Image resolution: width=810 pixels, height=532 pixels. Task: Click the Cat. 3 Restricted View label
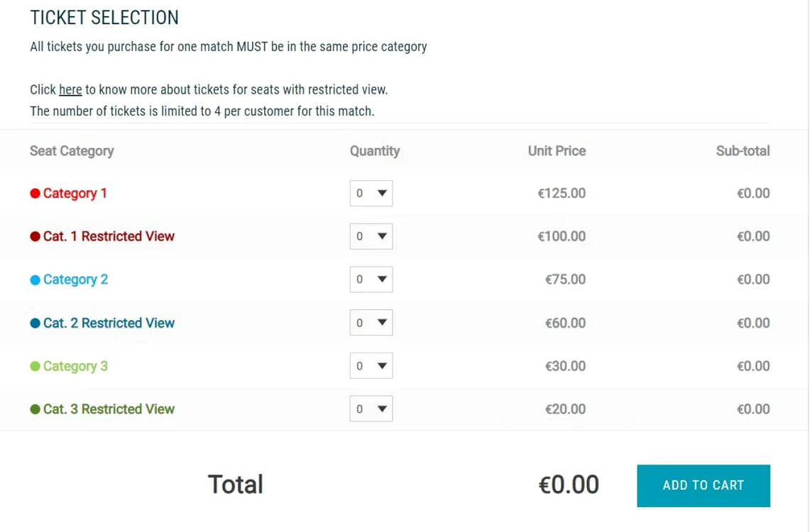[x=109, y=409]
